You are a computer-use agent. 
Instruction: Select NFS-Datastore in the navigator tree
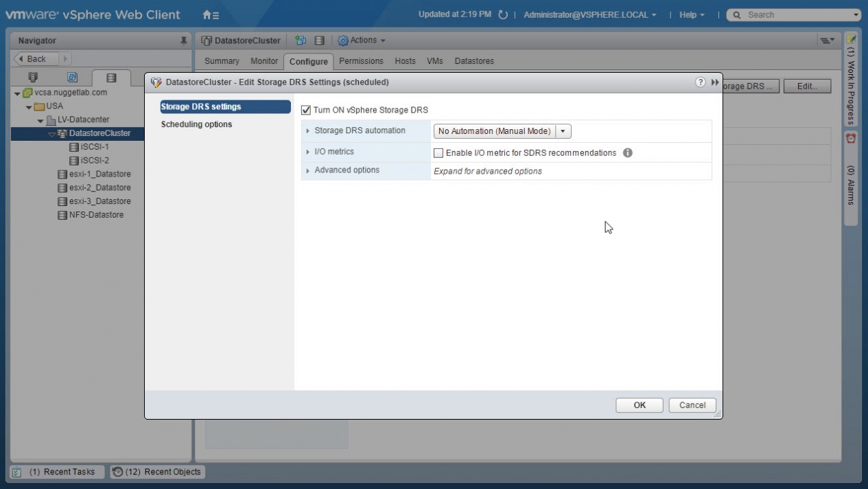[96, 215]
